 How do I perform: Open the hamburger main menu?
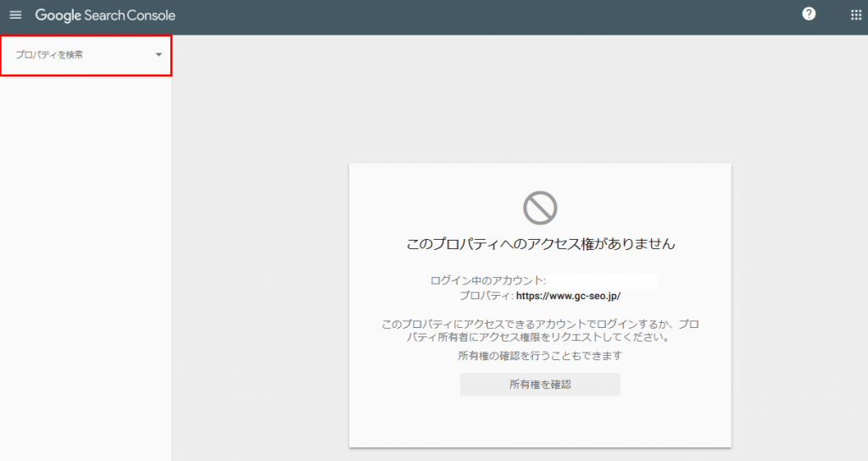(15, 15)
